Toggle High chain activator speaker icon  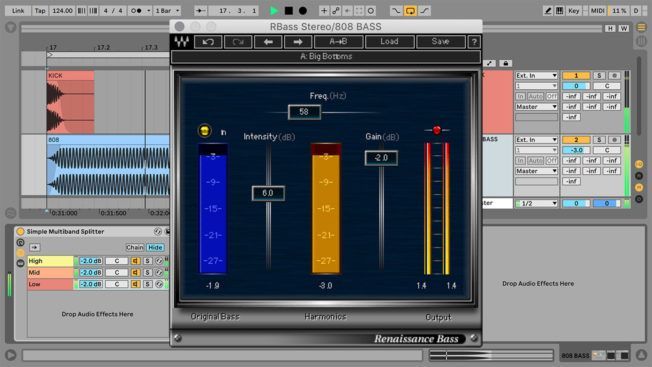(x=135, y=261)
